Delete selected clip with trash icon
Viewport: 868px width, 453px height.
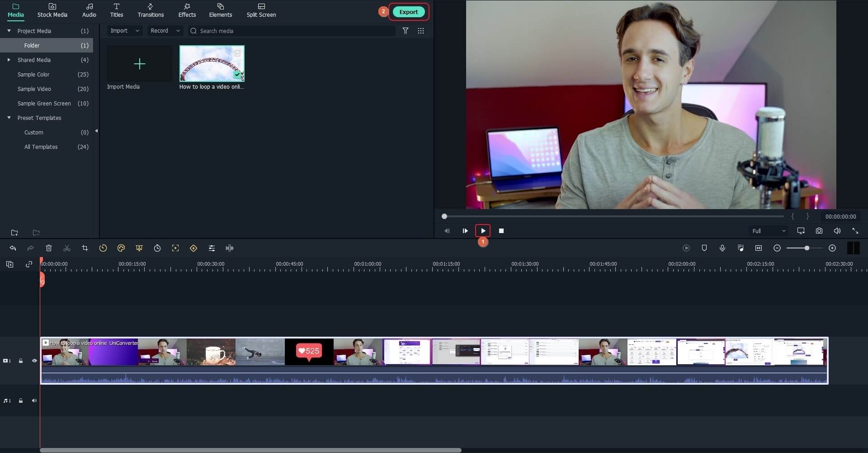pos(49,248)
